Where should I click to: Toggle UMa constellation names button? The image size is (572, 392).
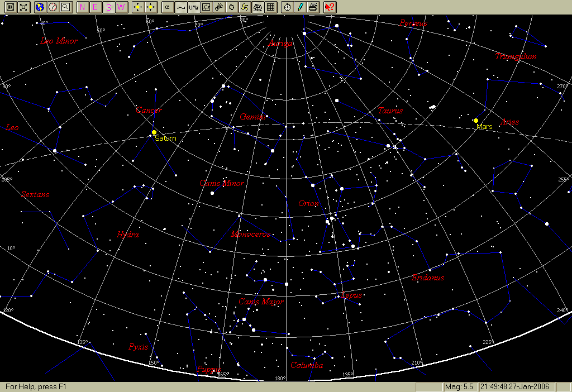click(193, 7)
